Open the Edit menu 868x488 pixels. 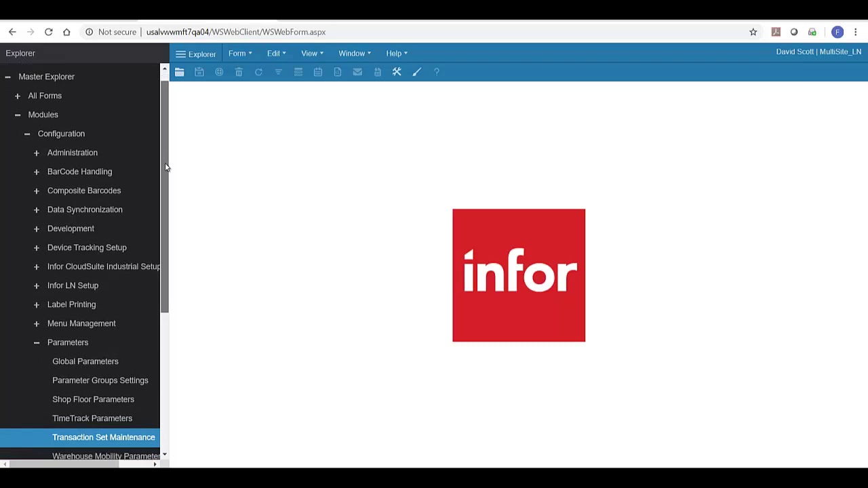(x=276, y=54)
